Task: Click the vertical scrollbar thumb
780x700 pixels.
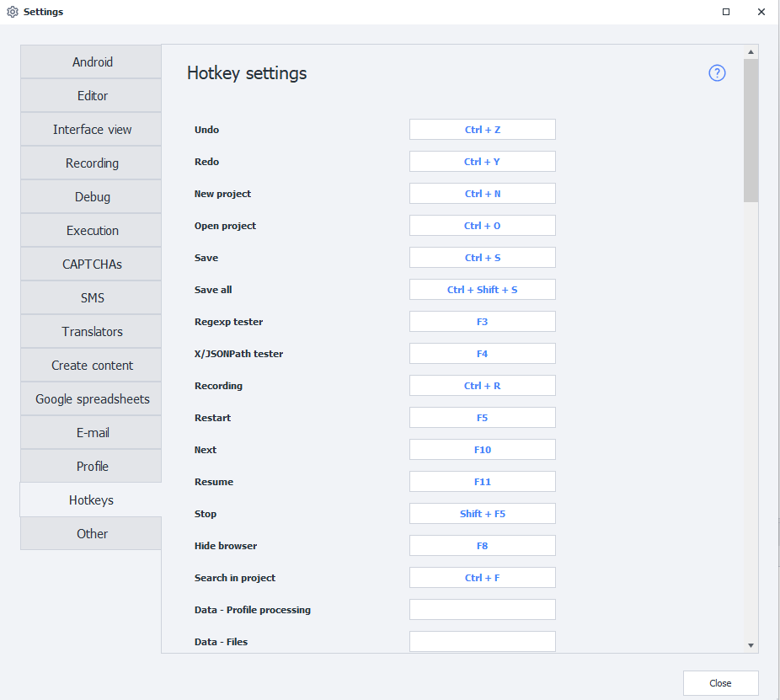Action: pos(751,131)
